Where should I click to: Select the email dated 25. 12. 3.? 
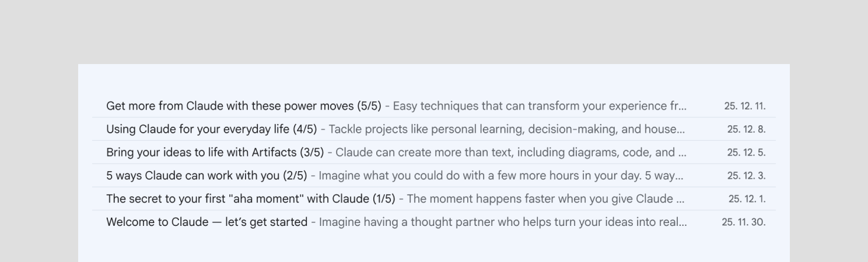tap(746, 176)
